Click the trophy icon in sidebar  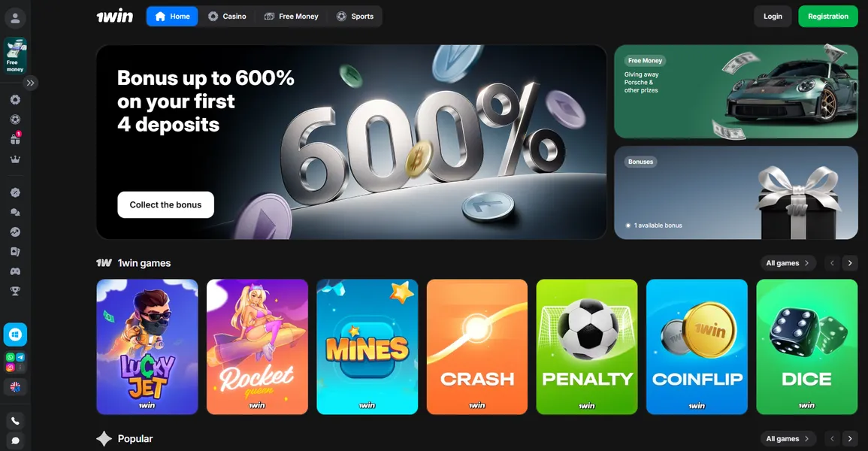click(15, 291)
